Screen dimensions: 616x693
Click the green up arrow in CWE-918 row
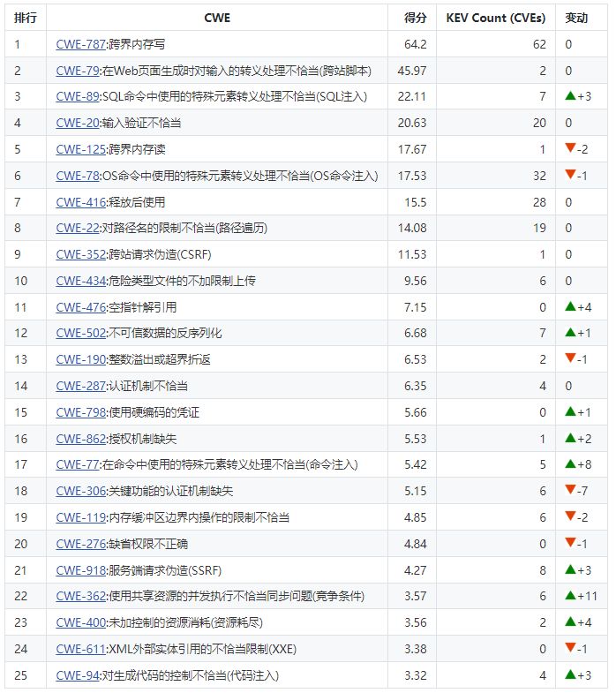coord(570,569)
